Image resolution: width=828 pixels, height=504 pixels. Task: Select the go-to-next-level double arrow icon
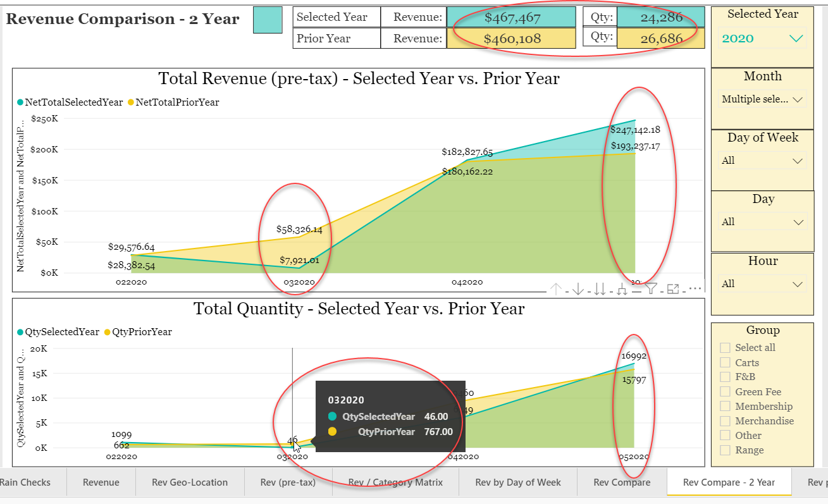click(600, 288)
